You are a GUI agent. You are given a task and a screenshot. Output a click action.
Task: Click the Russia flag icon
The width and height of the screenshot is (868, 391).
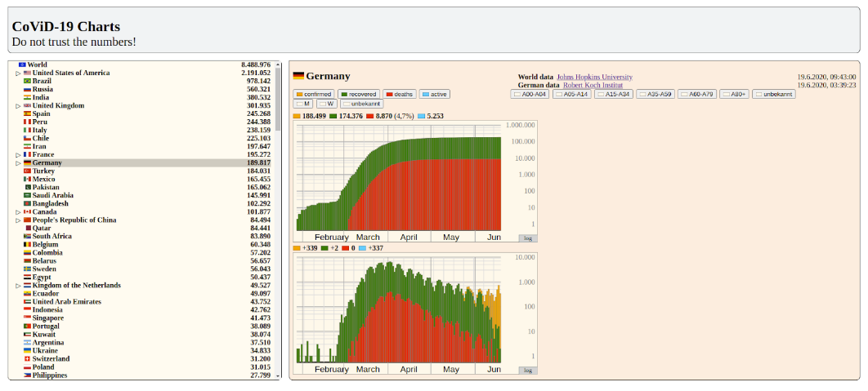pyautogui.click(x=27, y=90)
